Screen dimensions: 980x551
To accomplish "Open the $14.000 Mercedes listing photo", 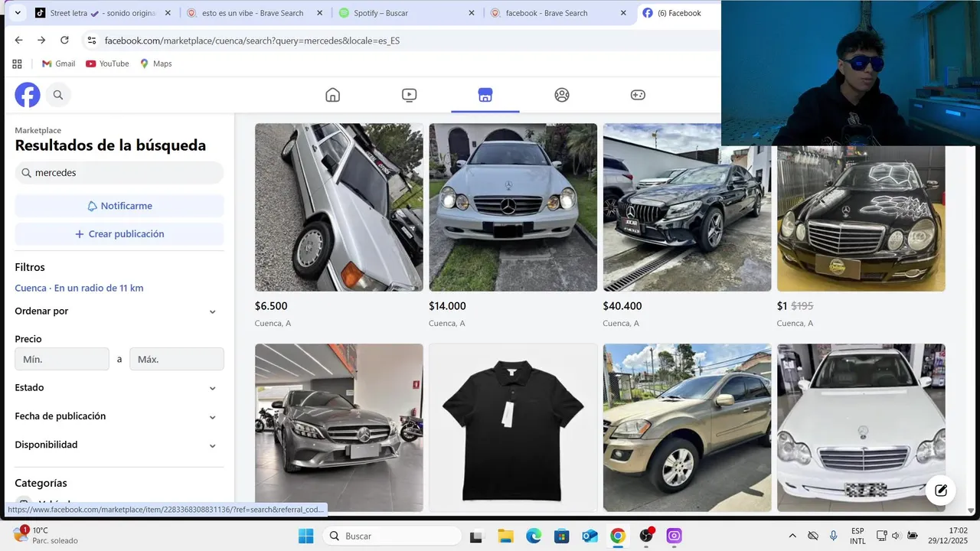I will (x=513, y=207).
